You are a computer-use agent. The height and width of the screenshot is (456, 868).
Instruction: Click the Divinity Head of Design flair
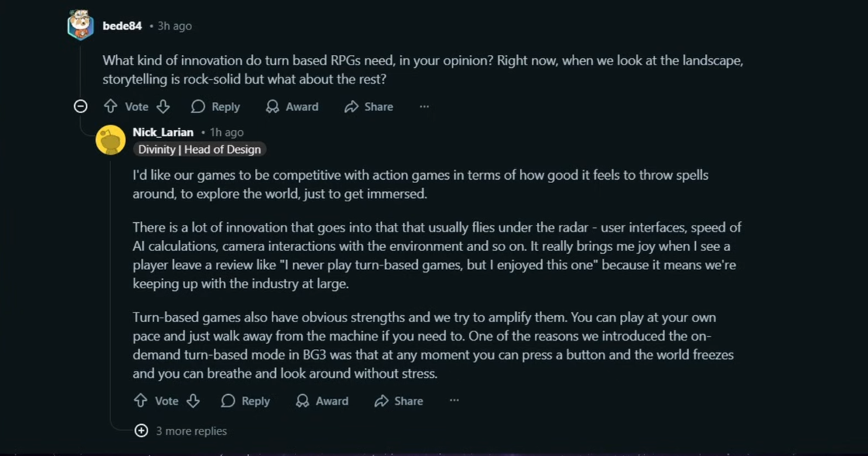click(x=199, y=149)
